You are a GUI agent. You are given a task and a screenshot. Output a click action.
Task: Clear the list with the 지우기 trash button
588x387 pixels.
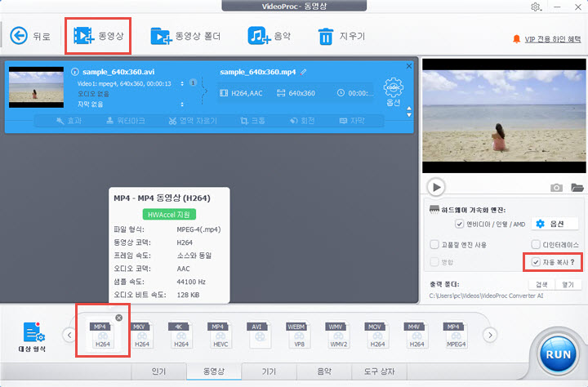(341, 37)
